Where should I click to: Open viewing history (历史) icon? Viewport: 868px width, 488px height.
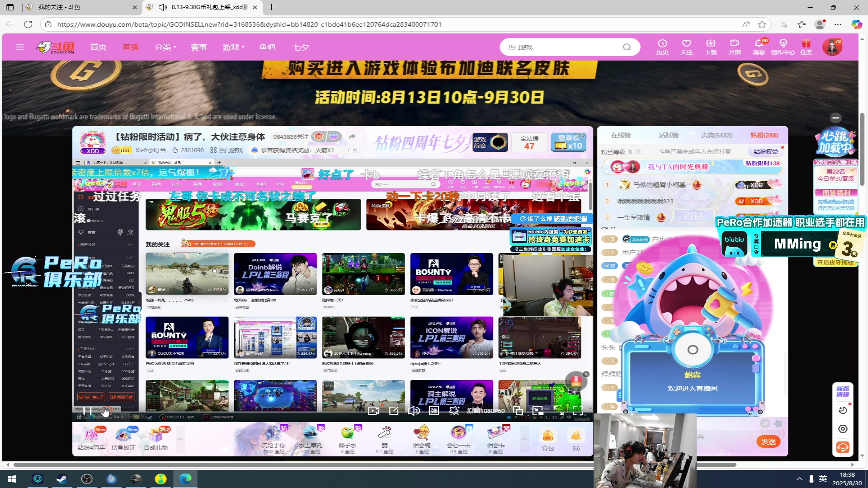(662, 47)
